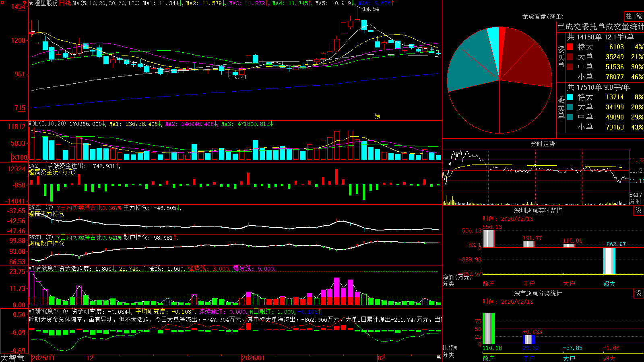This screenshot has width=644, height=362.
Task: Click the 澄星股份 stock name
Action: 46,3
